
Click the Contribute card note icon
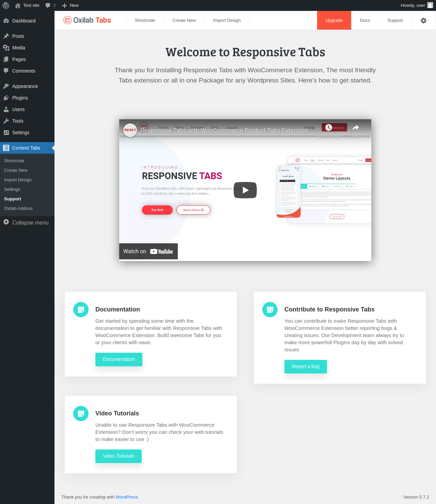[270, 309]
